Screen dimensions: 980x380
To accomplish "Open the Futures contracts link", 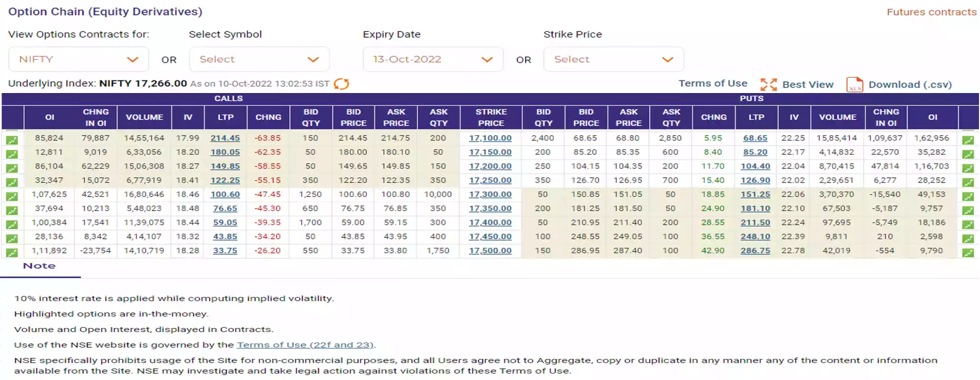I will point(932,12).
